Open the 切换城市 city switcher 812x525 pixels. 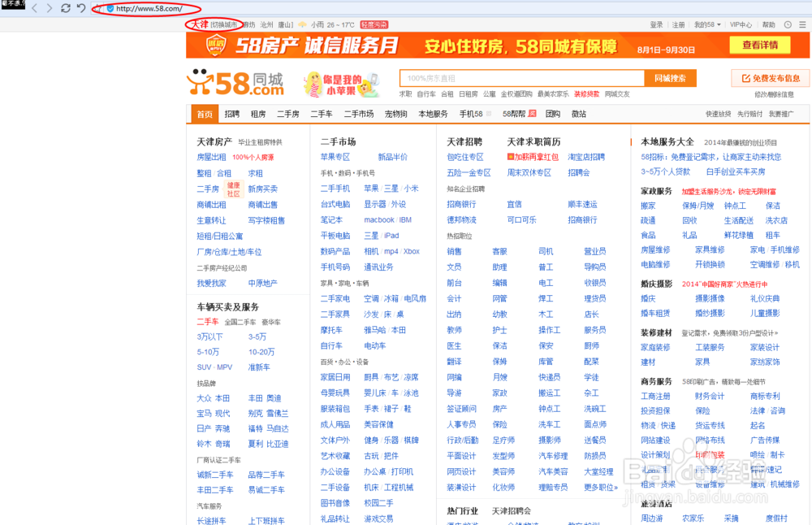coord(226,25)
